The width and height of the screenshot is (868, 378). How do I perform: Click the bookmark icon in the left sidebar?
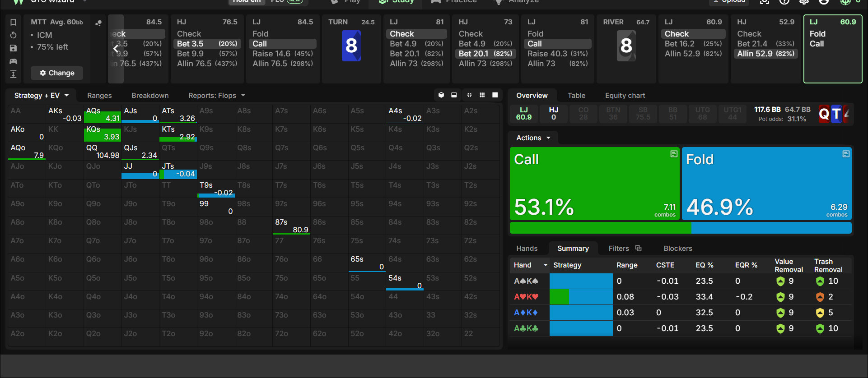click(14, 23)
